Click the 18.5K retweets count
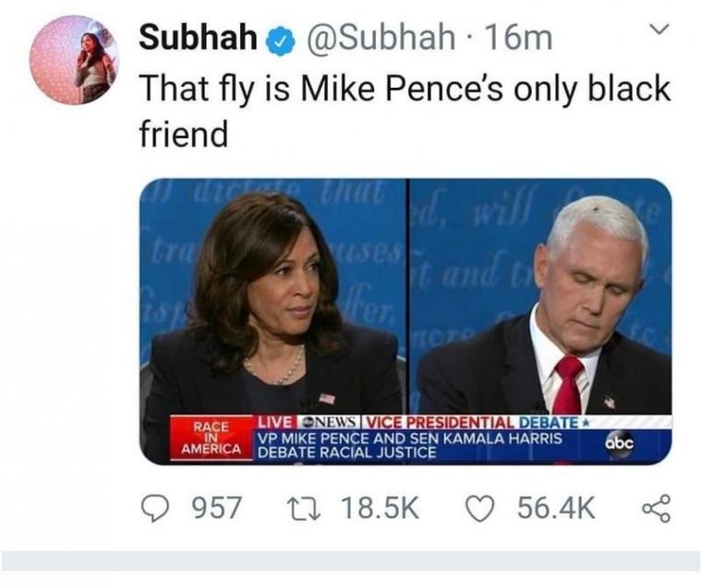This screenshot has width=701, height=588. (x=379, y=507)
